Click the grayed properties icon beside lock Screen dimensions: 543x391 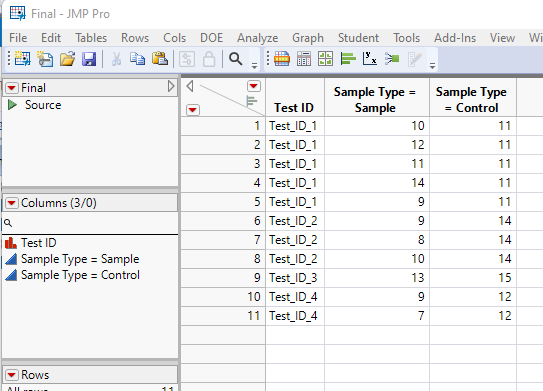pyautogui.click(x=187, y=59)
